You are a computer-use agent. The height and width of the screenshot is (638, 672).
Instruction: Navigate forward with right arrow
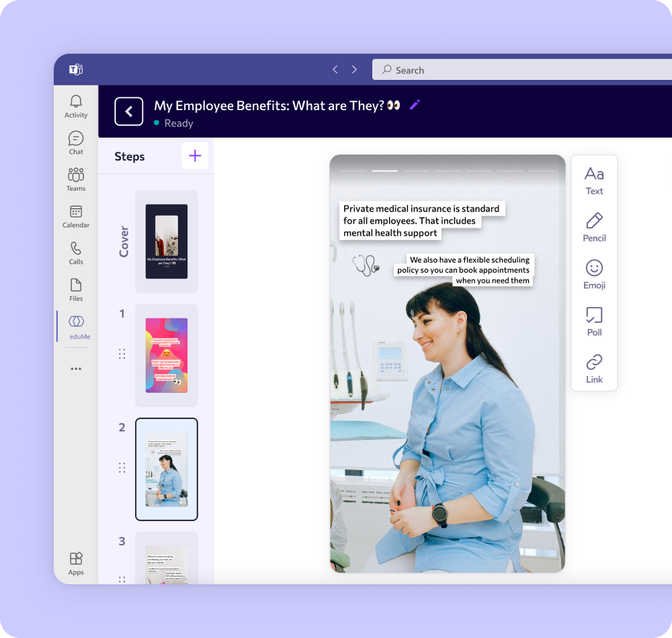pos(354,69)
